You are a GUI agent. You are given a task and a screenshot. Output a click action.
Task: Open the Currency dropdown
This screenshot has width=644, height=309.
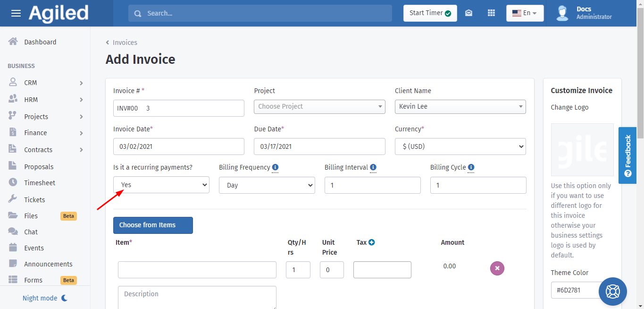click(460, 146)
